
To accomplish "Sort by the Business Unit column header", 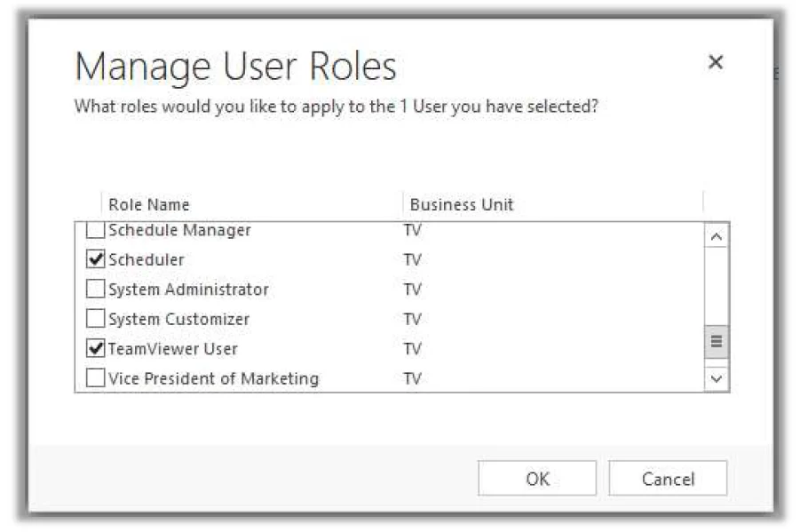I will point(461,204).
